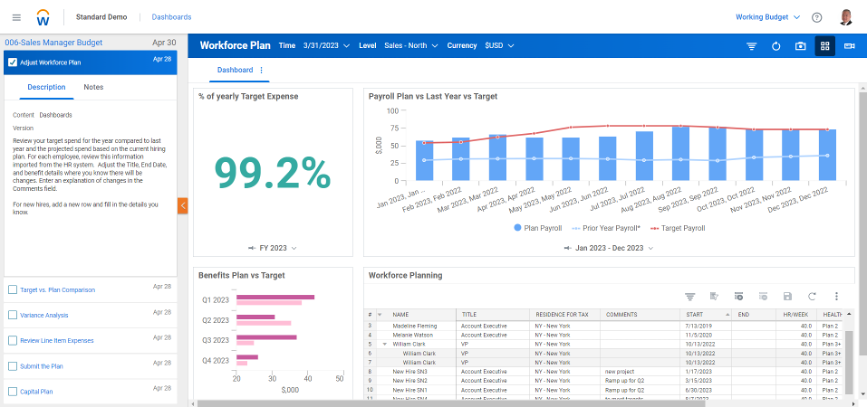
Task: Open the hamburger navigation menu
Action: click(x=16, y=17)
